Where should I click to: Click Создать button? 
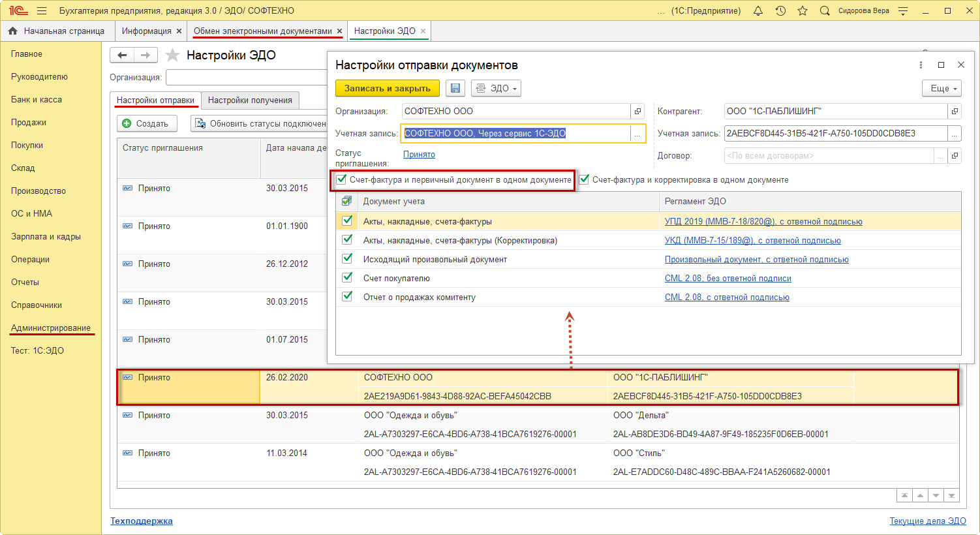147,123
